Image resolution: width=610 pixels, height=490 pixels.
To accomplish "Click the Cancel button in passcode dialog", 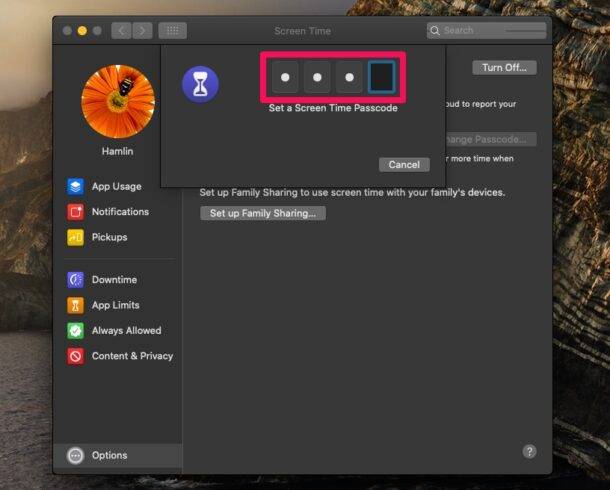I will pos(404,165).
